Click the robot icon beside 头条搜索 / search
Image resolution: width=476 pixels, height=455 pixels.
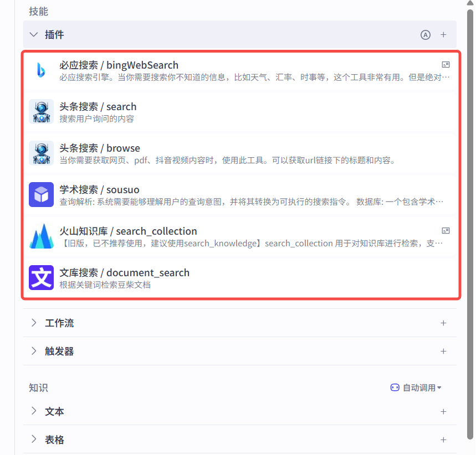[42, 112]
